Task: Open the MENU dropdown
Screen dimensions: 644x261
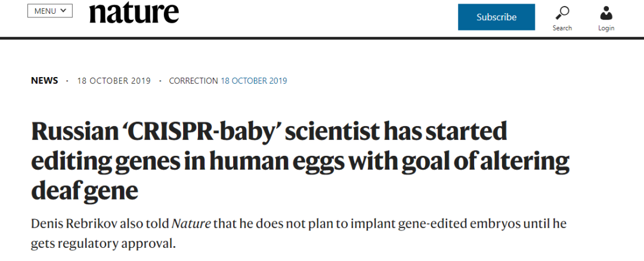Action: (x=50, y=11)
